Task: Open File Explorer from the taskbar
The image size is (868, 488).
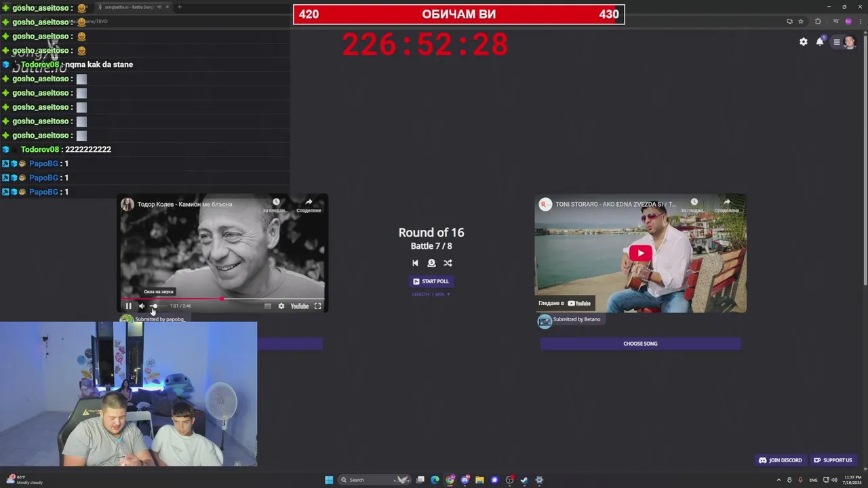Action: click(x=479, y=480)
